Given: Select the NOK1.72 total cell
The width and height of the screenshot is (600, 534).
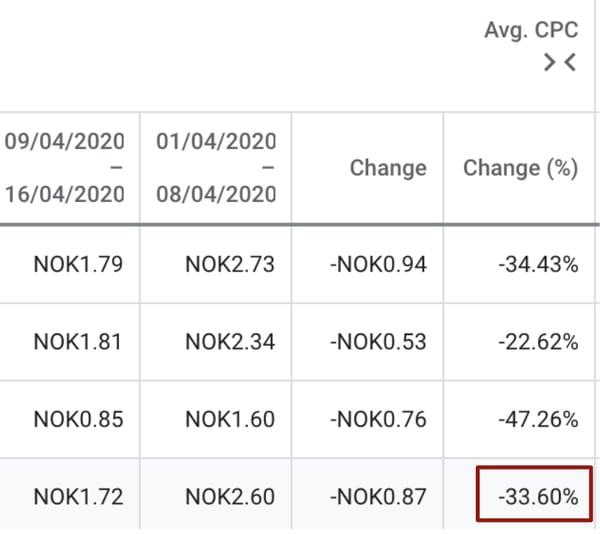Looking at the screenshot, I should (x=78, y=497).
